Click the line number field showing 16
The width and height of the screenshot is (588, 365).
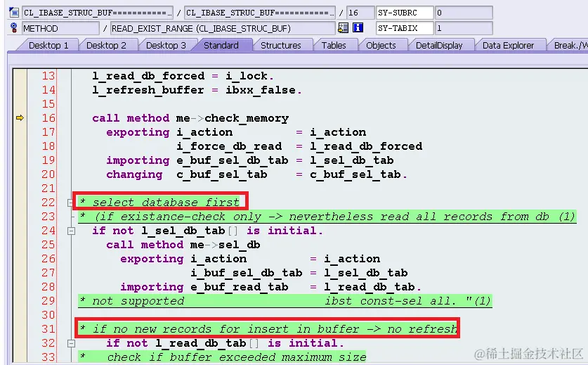click(360, 13)
